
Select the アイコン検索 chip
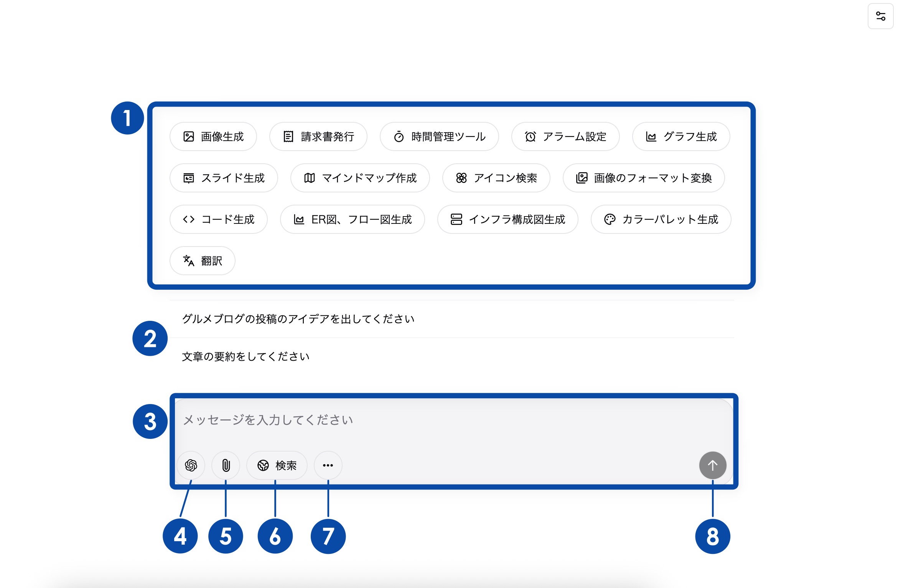pos(496,178)
